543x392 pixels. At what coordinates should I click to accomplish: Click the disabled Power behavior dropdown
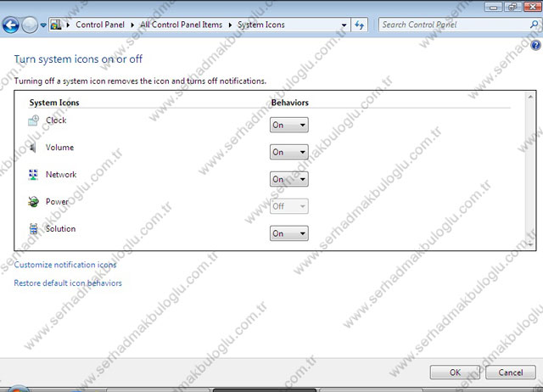click(288, 206)
